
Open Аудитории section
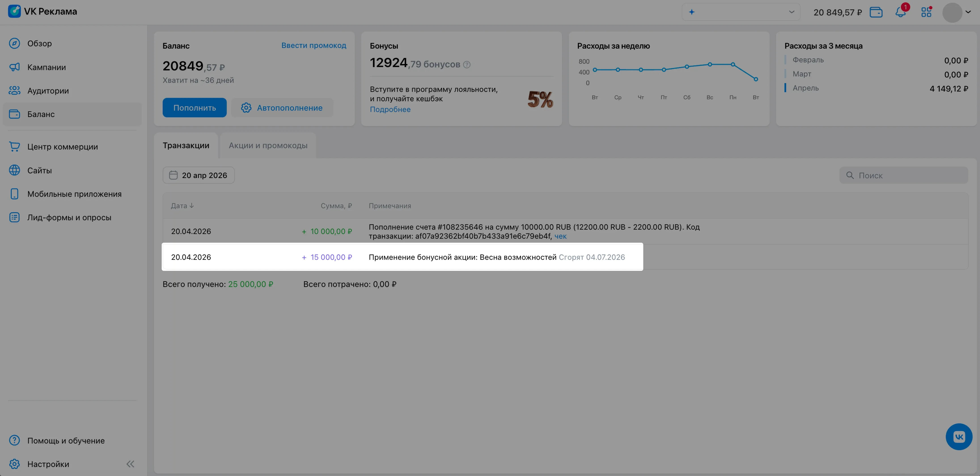pos(72,91)
